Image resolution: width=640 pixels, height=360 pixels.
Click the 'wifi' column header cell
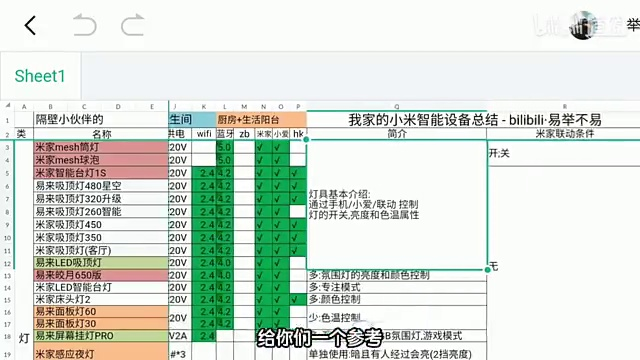(x=204, y=134)
